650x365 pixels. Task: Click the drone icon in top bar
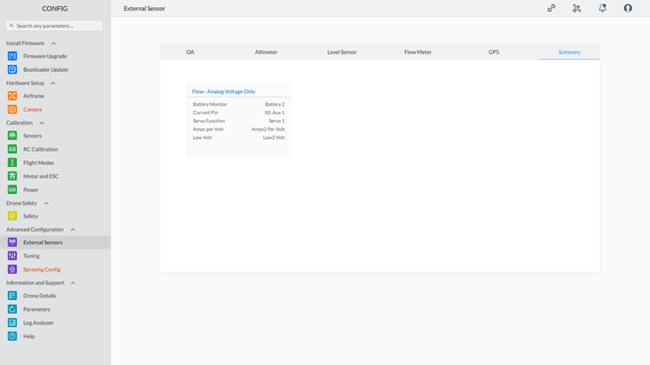(x=577, y=8)
